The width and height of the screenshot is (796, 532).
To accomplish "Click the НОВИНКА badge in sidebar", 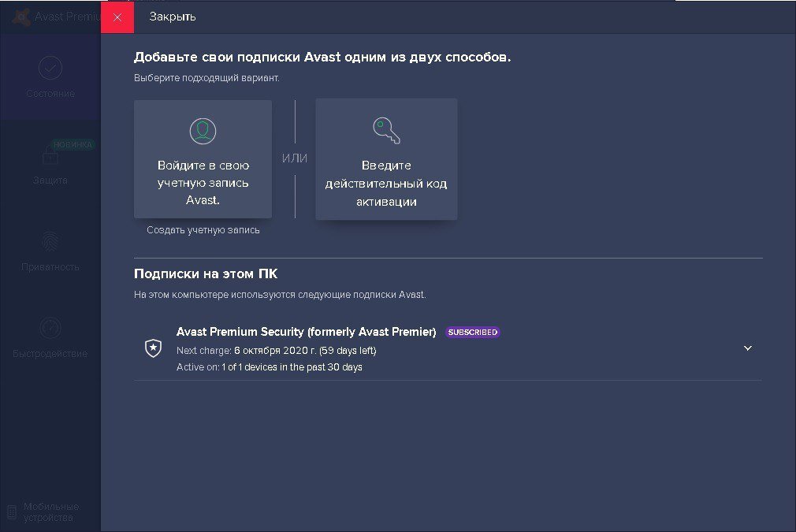I will [73, 145].
